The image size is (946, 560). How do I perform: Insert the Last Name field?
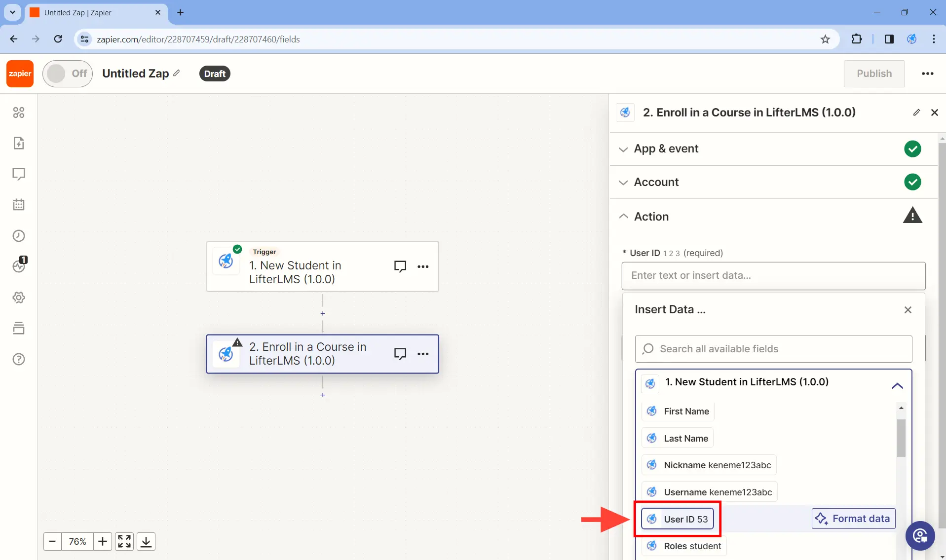pos(677,438)
